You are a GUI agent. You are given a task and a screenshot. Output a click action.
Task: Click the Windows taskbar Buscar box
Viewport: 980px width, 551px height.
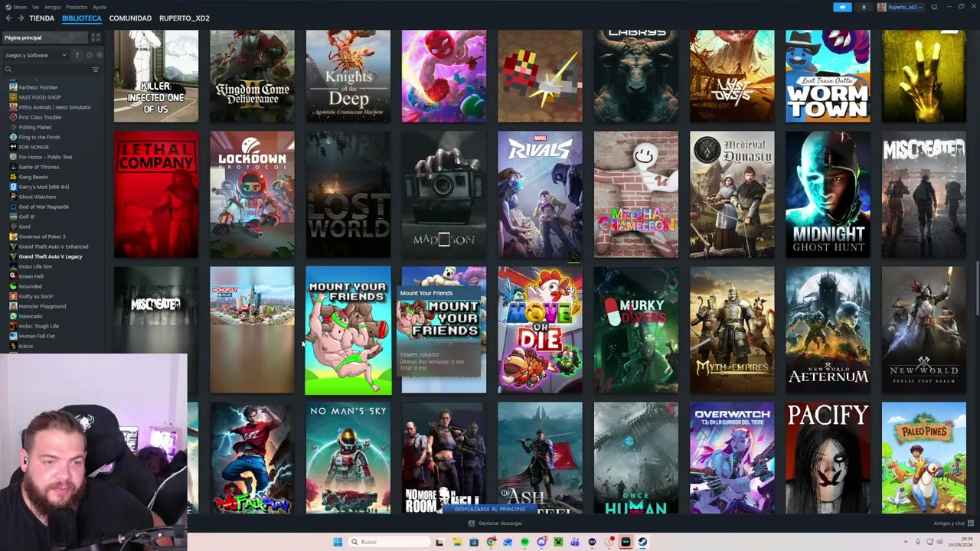click(x=389, y=542)
